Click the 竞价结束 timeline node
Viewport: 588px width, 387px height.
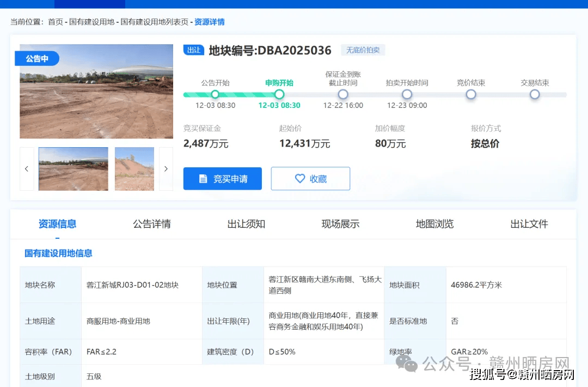[471, 94]
